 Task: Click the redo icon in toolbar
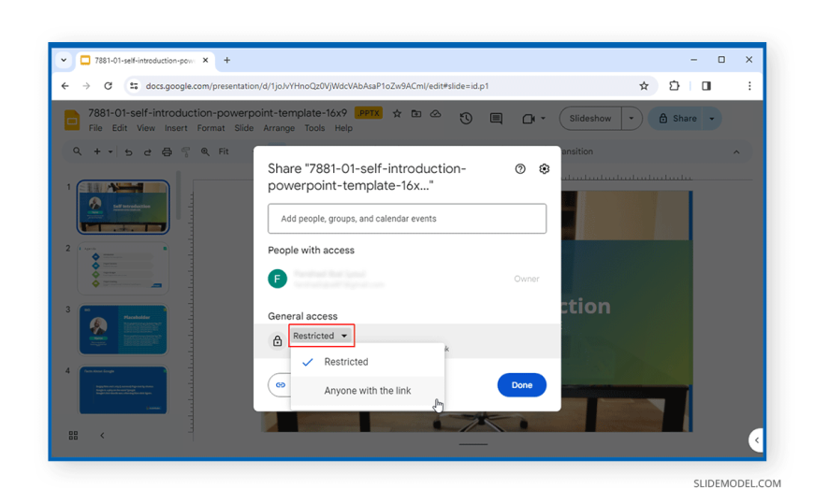coord(148,152)
